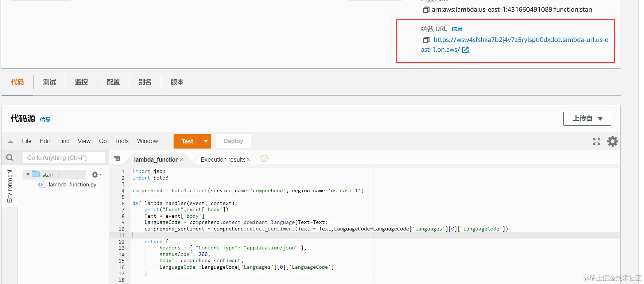Switch to the 测试 tab
This screenshot has width=644, height=284.
50,82
